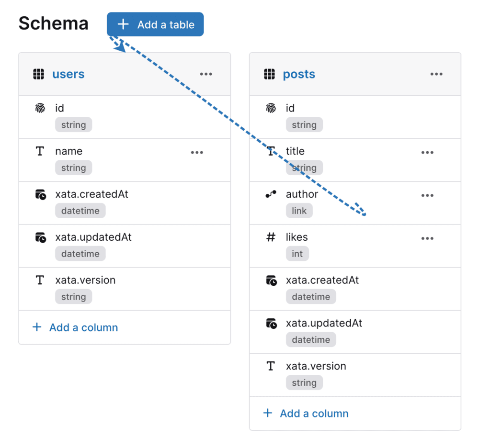Click the text icon beside name column
Screen dimensions: 479x448
[40, 151]
